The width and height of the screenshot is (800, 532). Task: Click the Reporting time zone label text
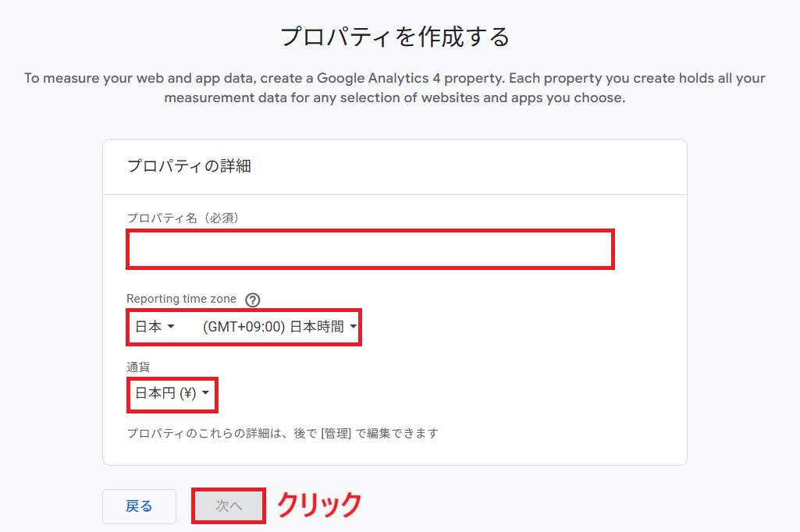point(181,299)
